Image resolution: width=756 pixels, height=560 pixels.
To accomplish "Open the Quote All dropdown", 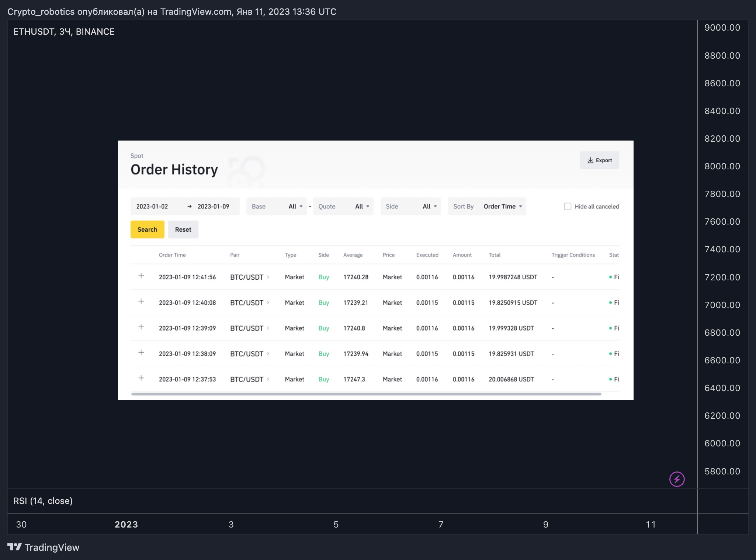I will [343, 206].
